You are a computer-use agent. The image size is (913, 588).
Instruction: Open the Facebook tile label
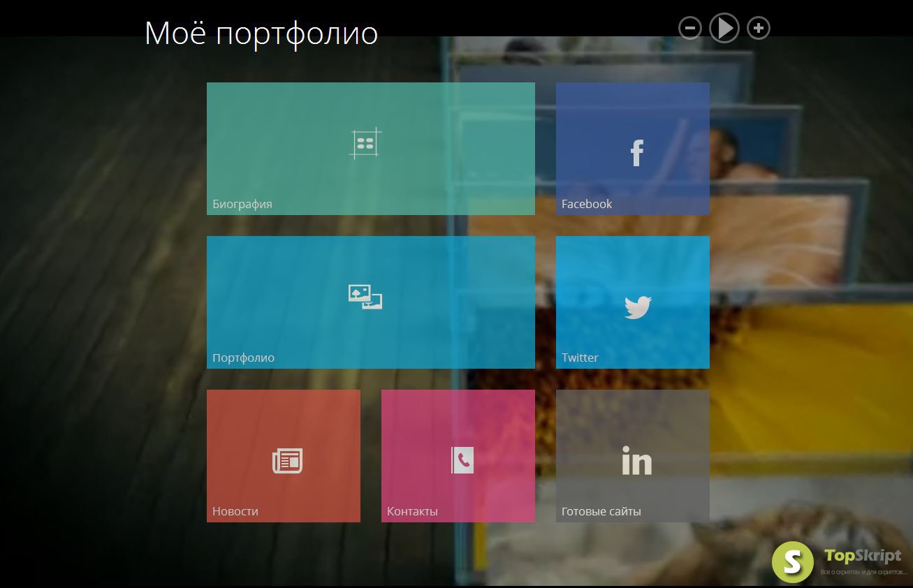[x=587, y=204]
